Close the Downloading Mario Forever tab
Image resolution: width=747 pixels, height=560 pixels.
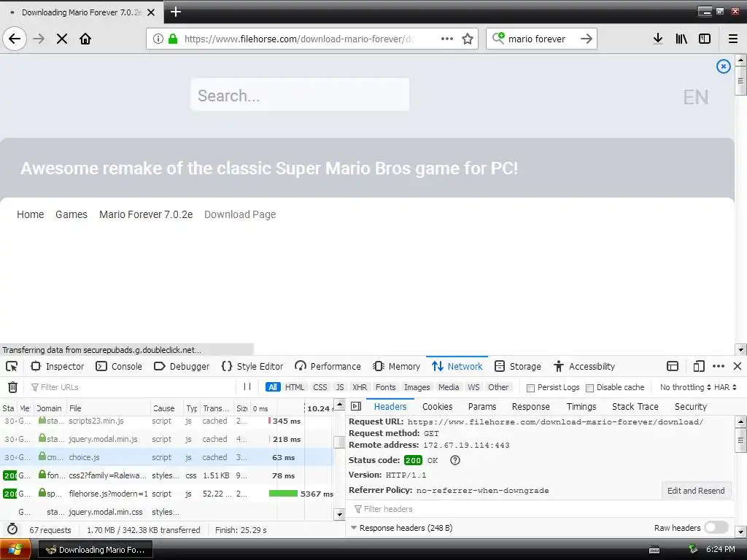click(151, 12)
